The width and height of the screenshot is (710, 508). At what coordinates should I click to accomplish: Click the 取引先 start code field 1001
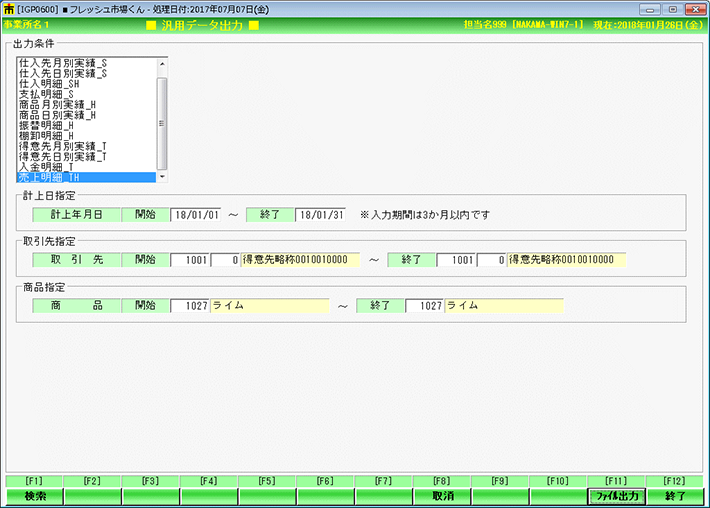click(x=189, y=260)
